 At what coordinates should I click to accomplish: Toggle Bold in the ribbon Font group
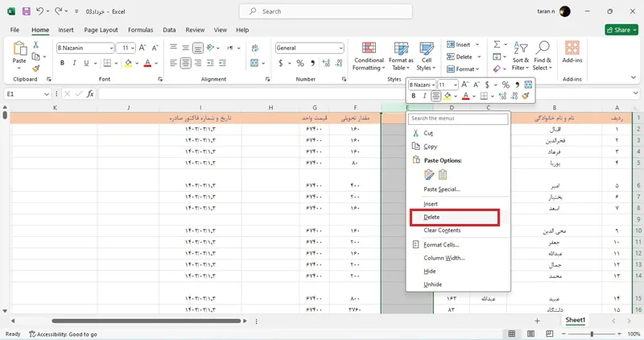62,63
